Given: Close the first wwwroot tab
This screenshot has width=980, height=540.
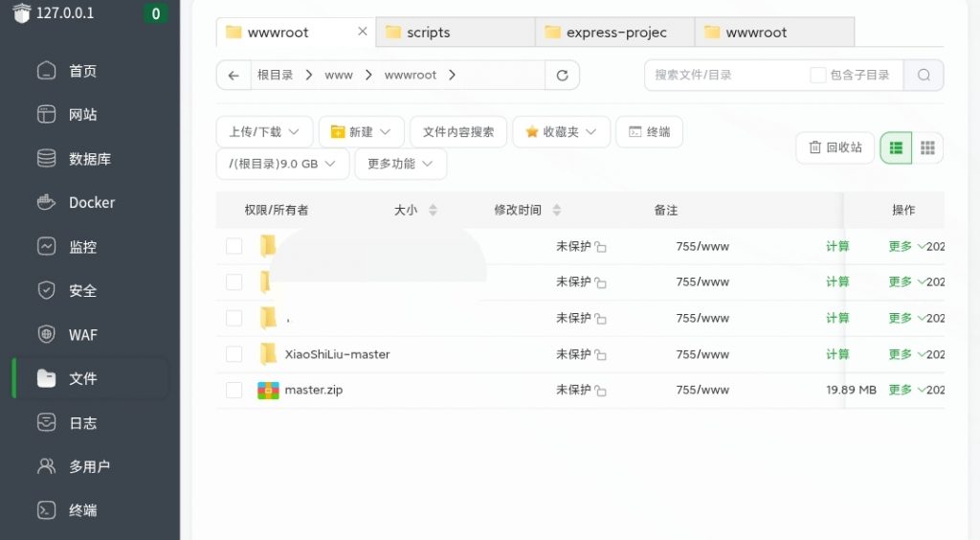Looking at the screenshot, I should click(x=362, y=32).
